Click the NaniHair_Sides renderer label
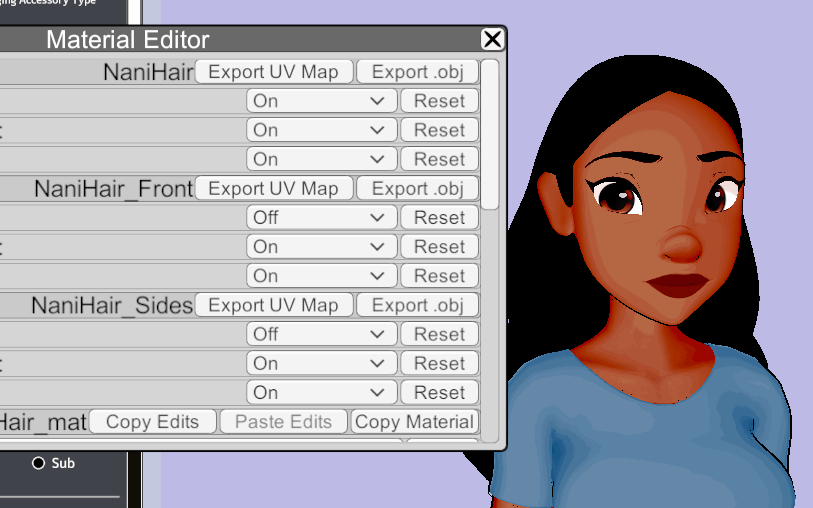The height and width of the screenshot is (508, 813). click(x=112, y=305)
